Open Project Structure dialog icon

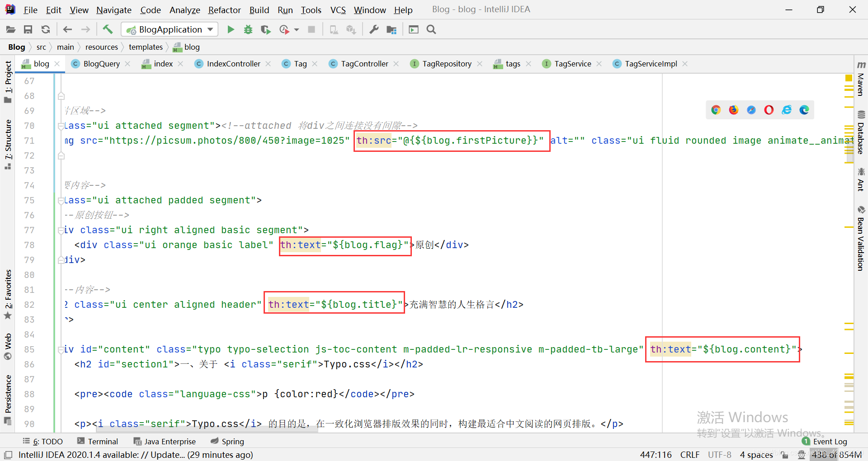(x=392, y=30)
